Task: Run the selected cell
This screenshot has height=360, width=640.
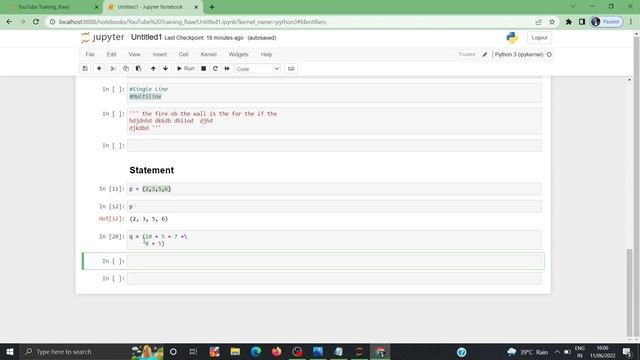Action: point(186,69)
